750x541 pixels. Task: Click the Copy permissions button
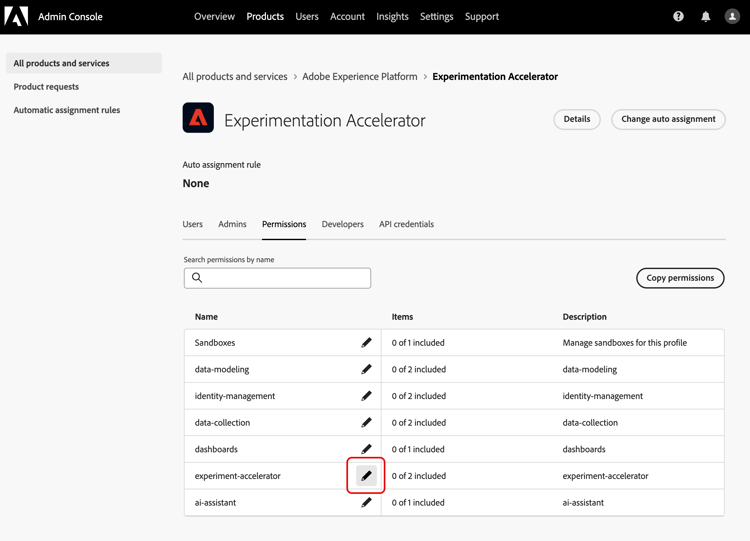[680, 278]
